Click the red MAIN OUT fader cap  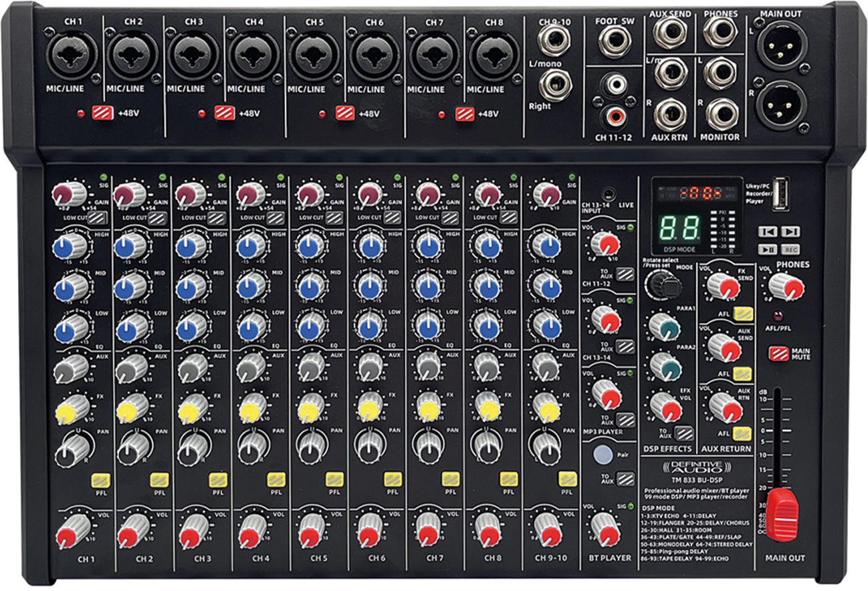(x=782, y=513)
